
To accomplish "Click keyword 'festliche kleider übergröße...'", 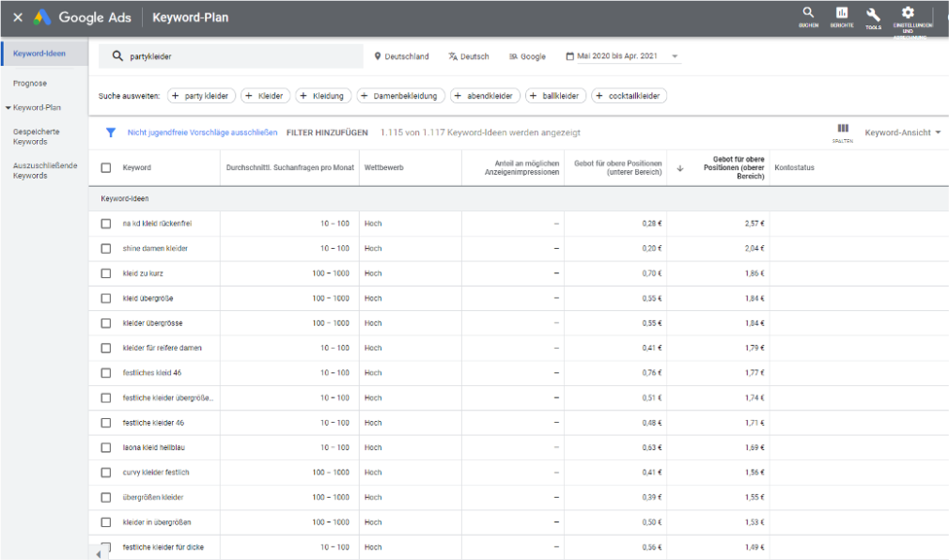I will 167,397.
